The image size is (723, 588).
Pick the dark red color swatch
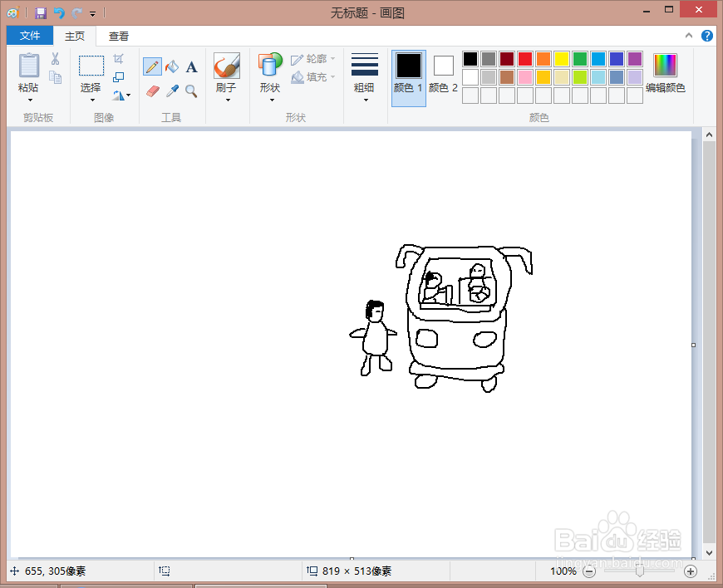click(507, 59)
